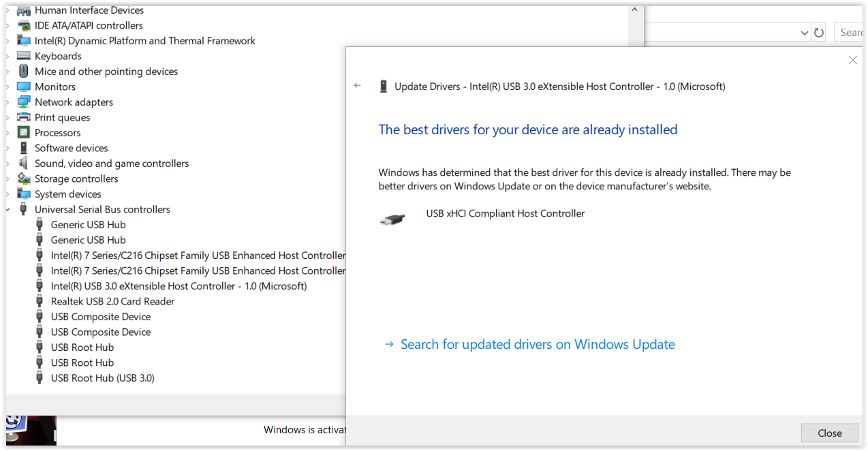
Task: Select Realtek USB 2.0 Card Reader
Action: [112, 301]
